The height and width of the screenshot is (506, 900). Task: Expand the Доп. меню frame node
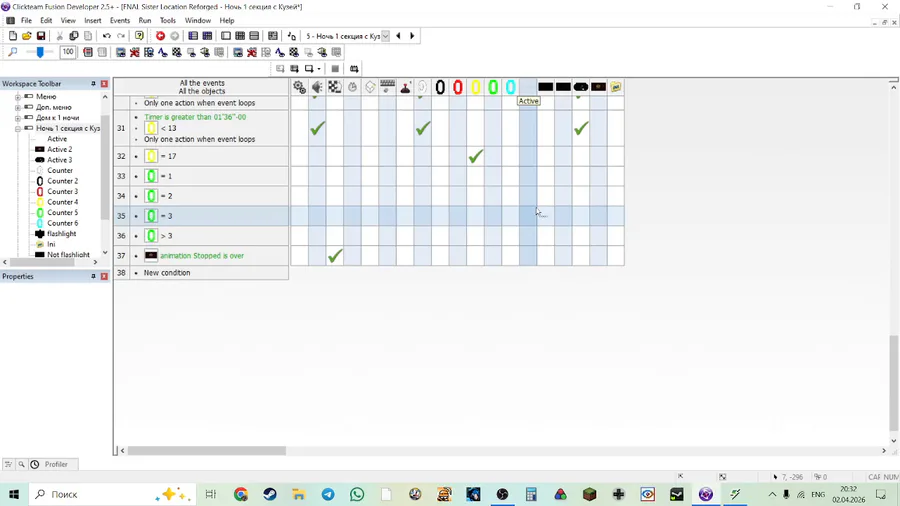(x=18, y=107)
